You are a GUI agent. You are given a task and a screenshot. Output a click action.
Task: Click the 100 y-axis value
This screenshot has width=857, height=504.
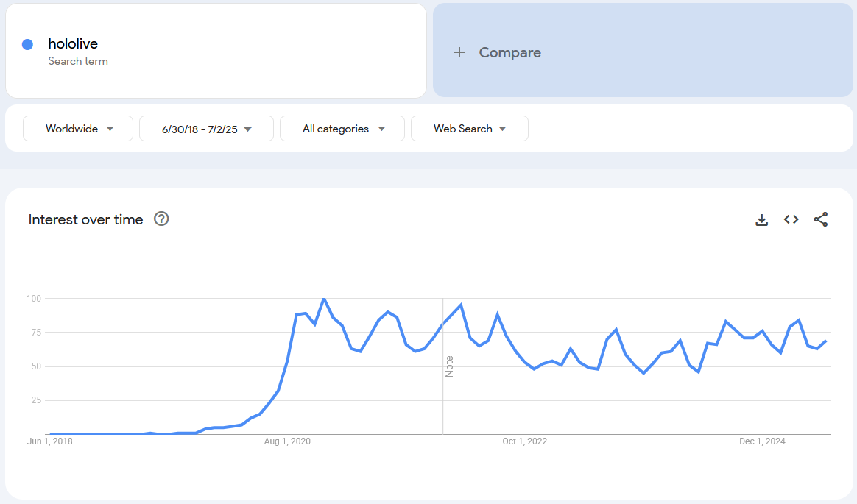tap(34, 298)
